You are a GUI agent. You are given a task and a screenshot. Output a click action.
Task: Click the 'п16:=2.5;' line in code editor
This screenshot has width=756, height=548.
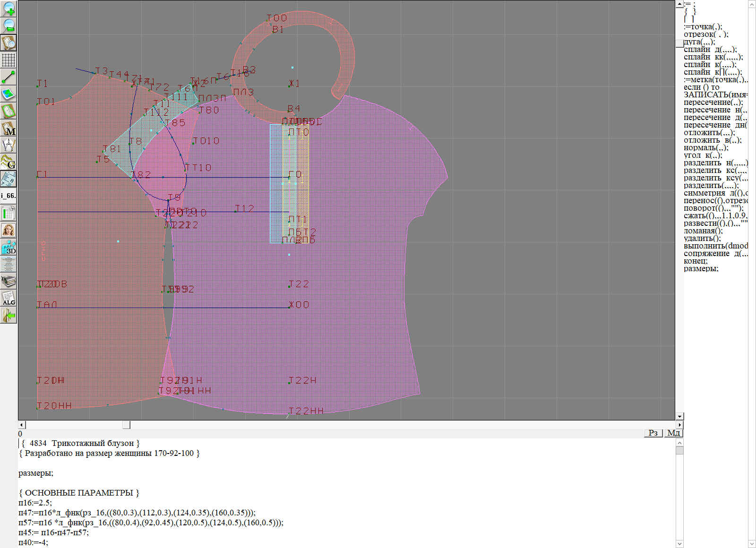(x=35, y=503)
